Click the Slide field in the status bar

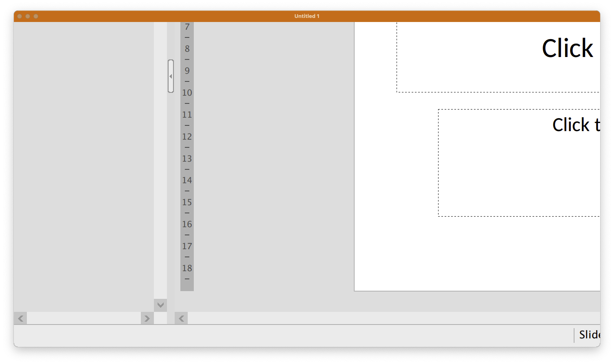[x=589, y=335]
